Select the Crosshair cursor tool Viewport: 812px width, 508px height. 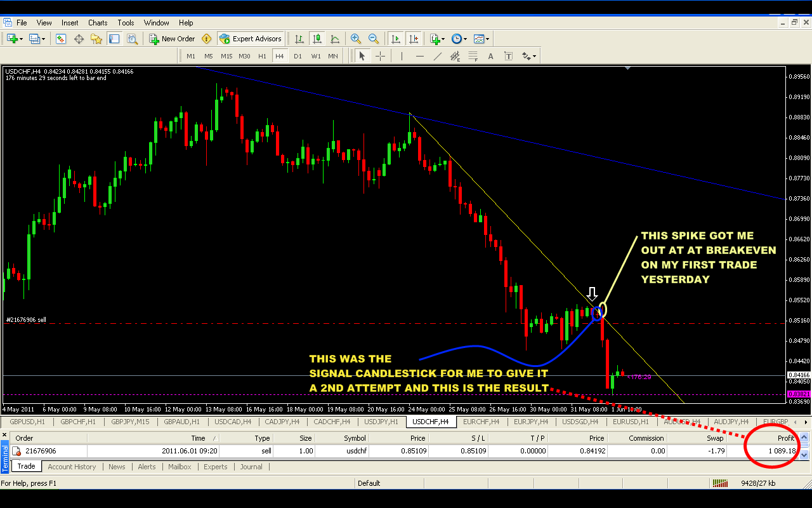pos(380,56)
